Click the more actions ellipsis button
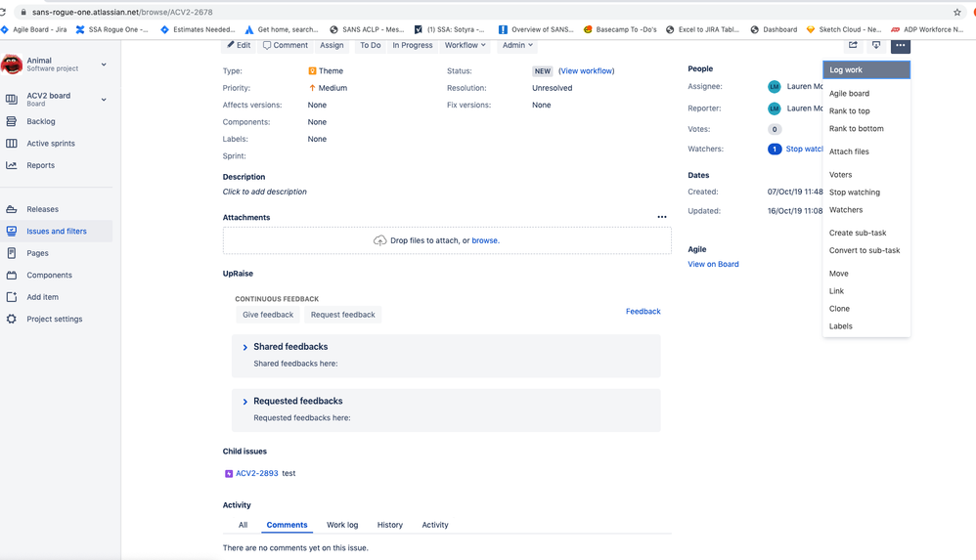The image size is (976, 560). click(900, 45)
